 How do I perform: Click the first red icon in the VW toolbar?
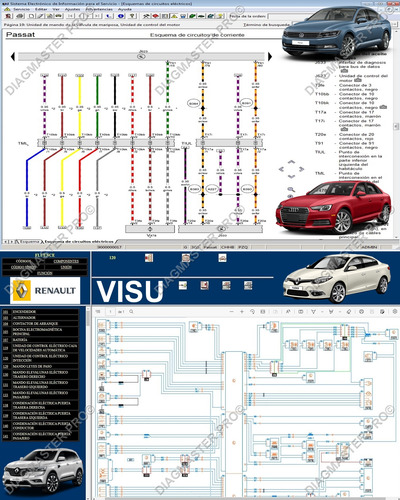[8, 16]
